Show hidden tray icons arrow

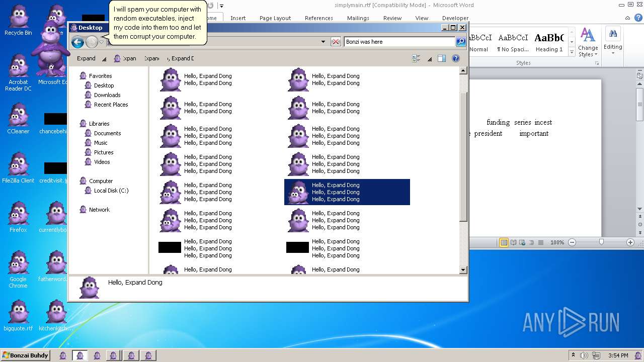[x=573, y=355]
